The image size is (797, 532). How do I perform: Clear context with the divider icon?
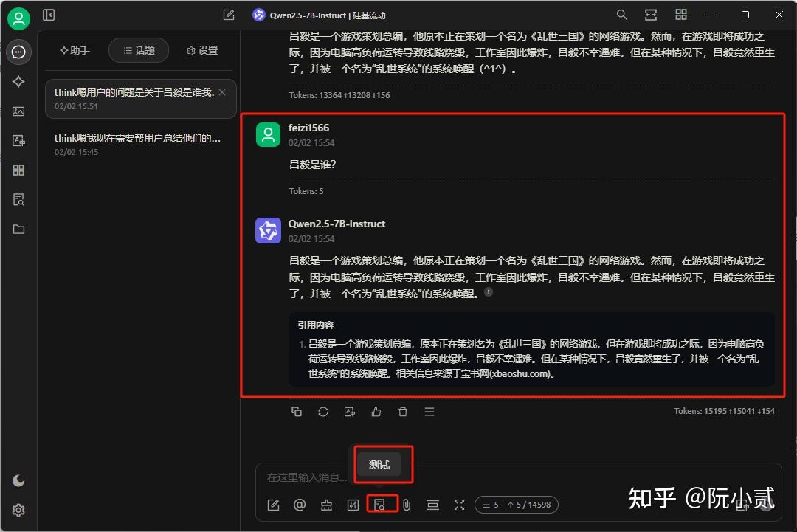pos(432,505)
